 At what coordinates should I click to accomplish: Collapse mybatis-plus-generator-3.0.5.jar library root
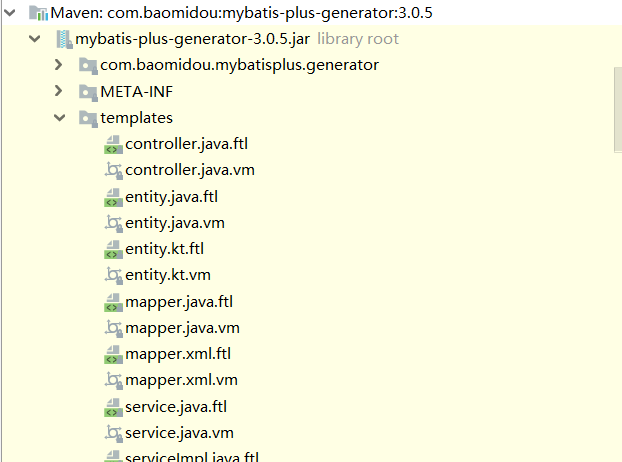tap(35, 39)
